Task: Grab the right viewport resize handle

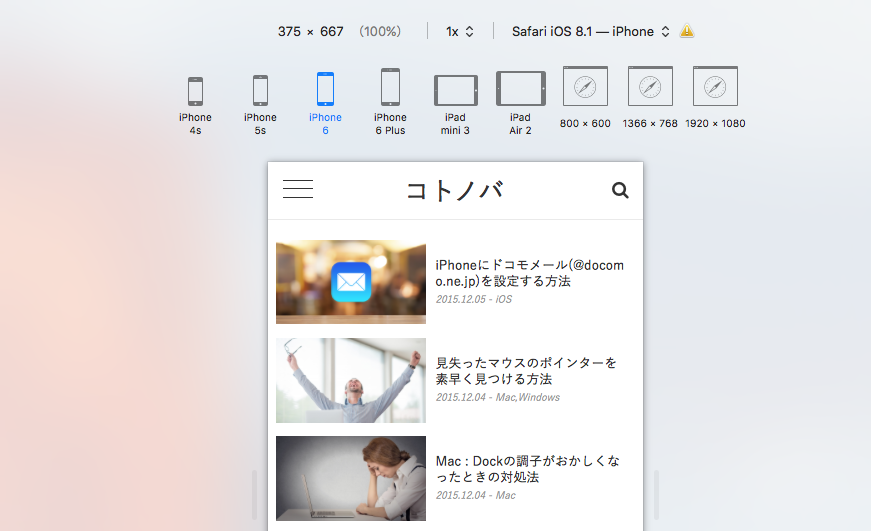Action: [656, 494]
